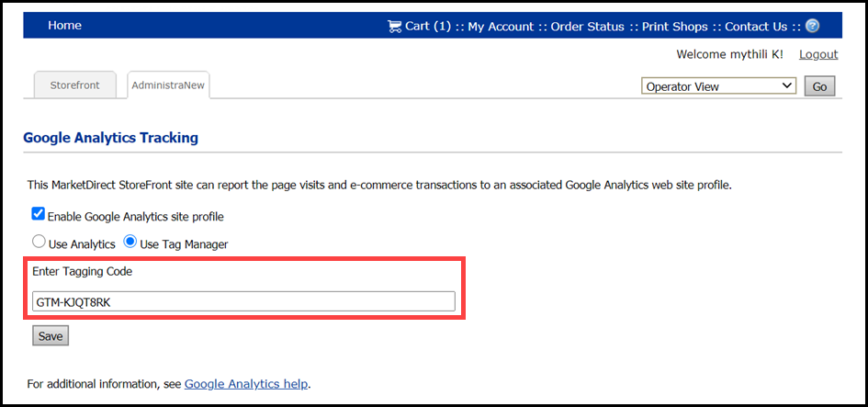Open the Order Status page
This screenshot has height=407, width=868.
click(587, 27)
